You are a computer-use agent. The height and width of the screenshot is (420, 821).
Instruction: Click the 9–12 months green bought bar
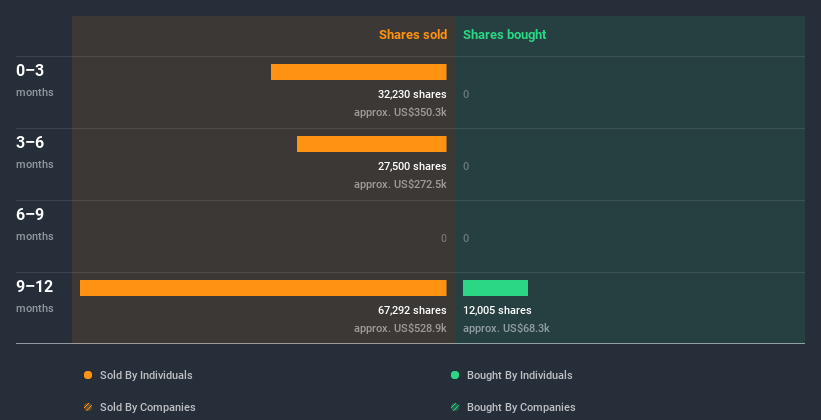tap(495, 288)
